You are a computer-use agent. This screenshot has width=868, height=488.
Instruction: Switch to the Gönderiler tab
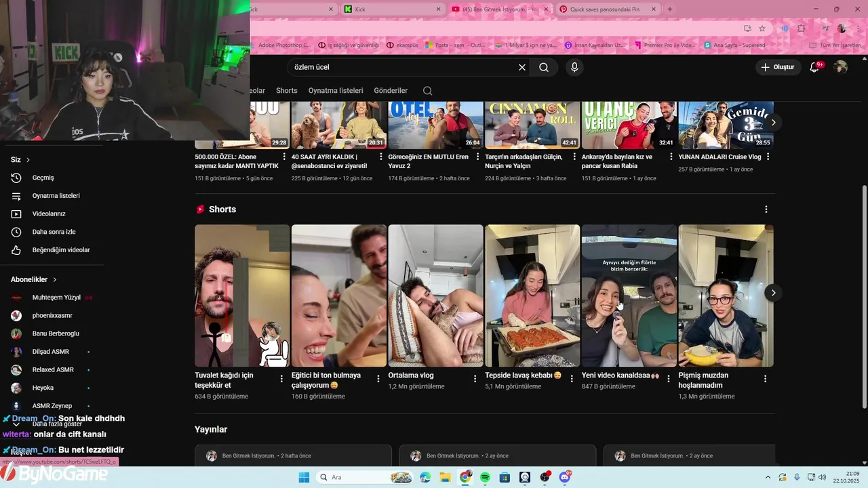point(391,91)
